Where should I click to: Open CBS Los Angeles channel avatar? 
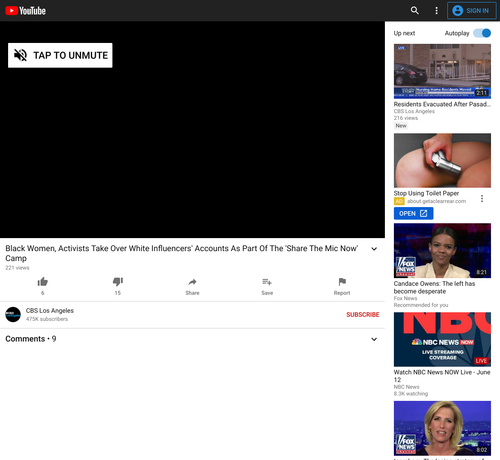[13, 314]
